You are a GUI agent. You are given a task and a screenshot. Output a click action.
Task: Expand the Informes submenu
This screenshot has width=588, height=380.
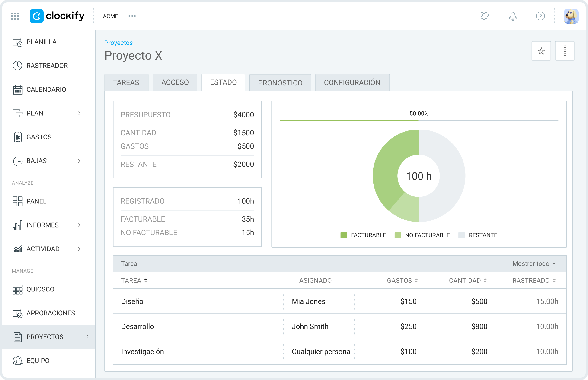pos(79,225)
